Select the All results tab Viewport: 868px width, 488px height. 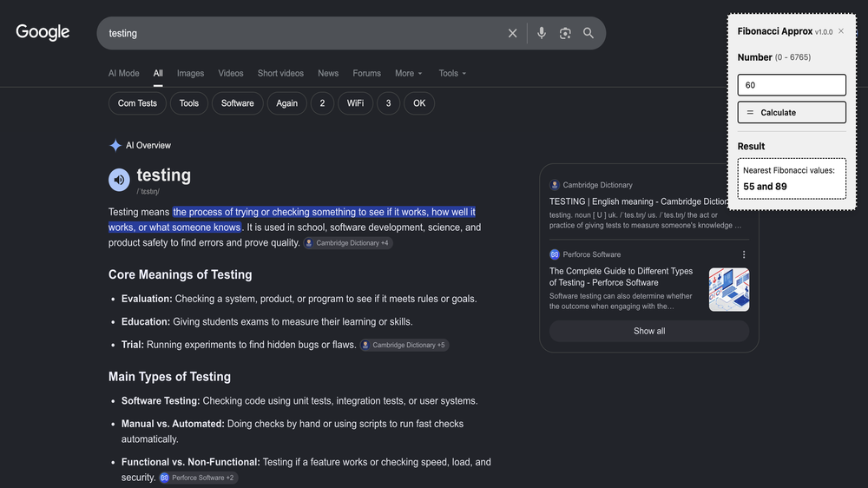[x=158, y=73]
